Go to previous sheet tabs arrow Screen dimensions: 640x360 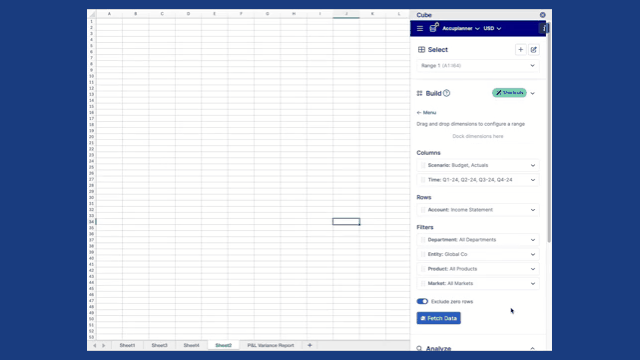pos(95,345)
